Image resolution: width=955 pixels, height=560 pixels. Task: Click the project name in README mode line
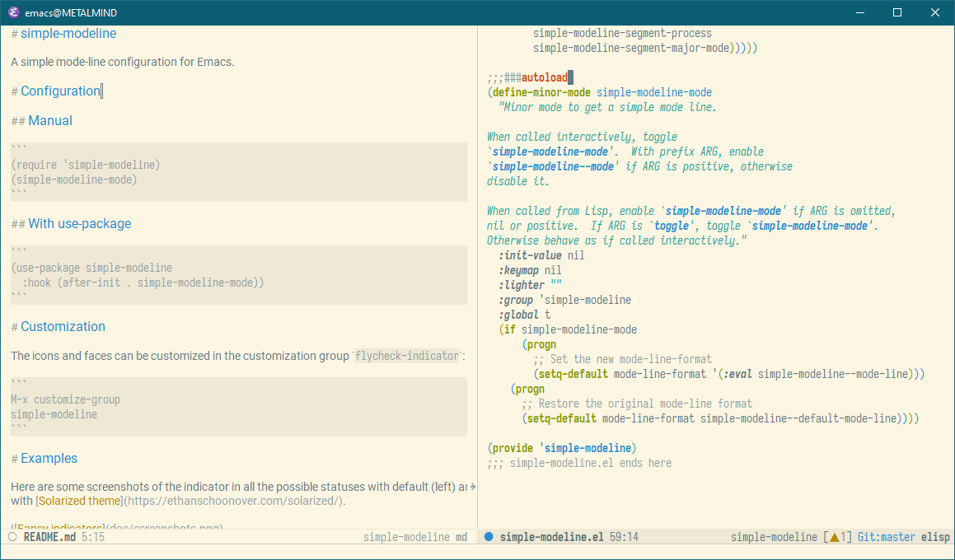406,537
